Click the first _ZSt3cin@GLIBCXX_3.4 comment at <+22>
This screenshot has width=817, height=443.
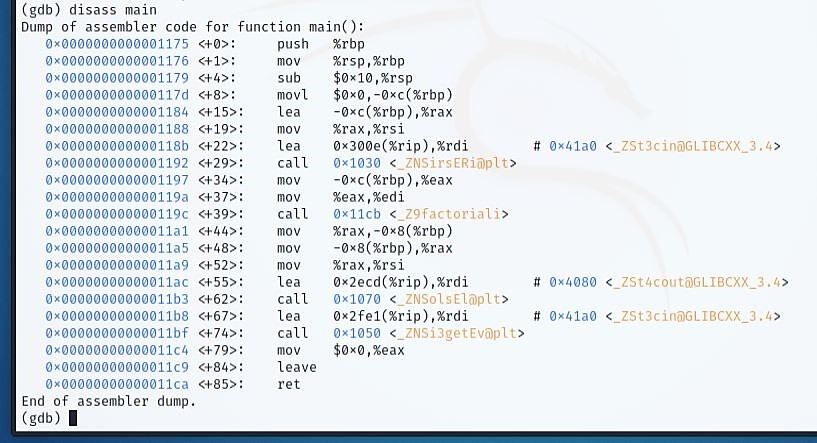tap(693, 146)
